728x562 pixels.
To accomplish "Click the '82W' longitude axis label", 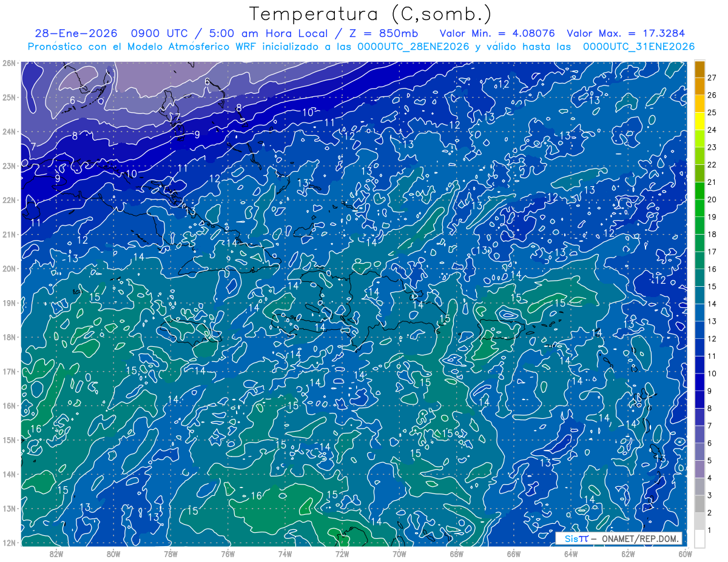I will click(x=56, y=554).
